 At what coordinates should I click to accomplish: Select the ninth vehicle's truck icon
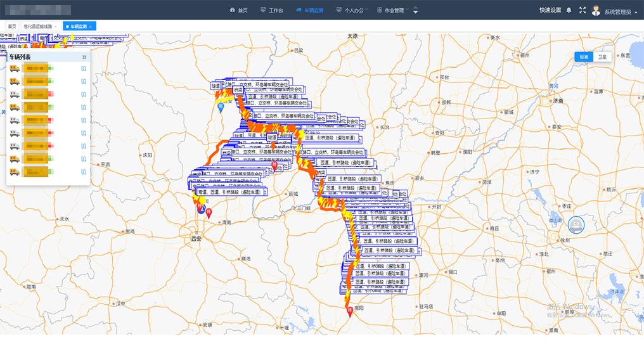[x=15, y=172]
